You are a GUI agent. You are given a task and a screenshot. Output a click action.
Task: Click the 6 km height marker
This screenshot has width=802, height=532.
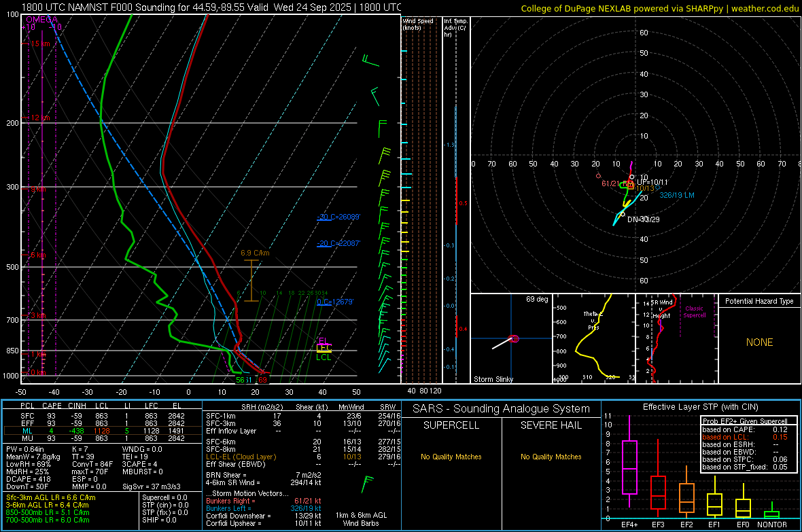coord(38,255)
